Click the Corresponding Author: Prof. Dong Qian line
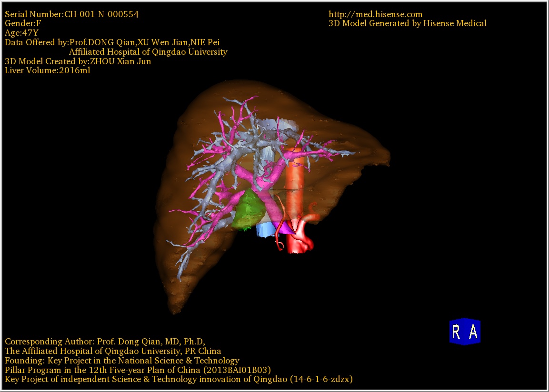 pos(105,341)
